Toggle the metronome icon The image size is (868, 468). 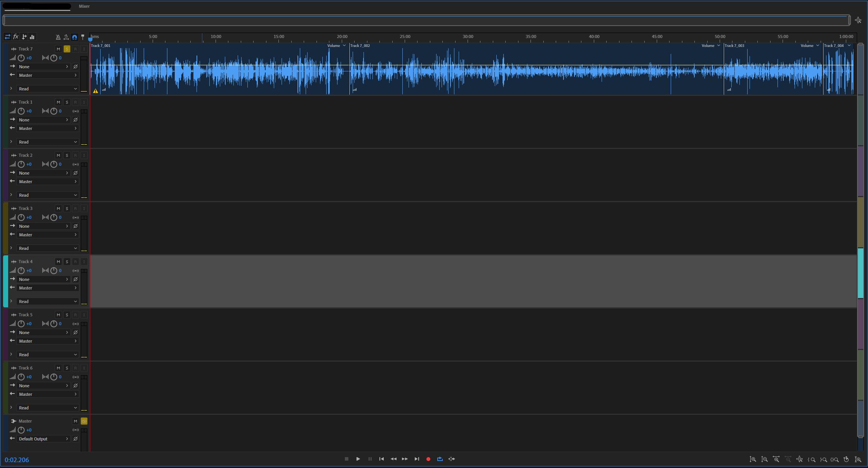tap(58, 37)
